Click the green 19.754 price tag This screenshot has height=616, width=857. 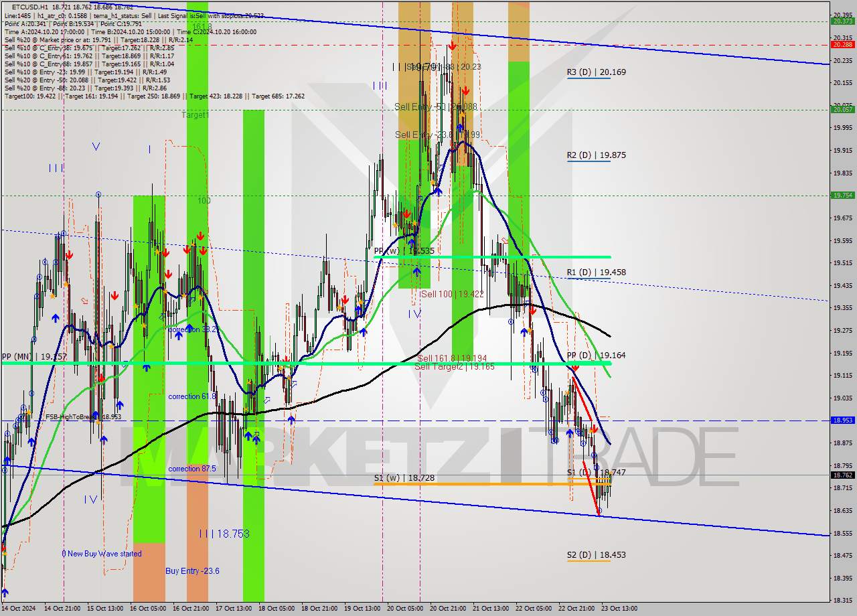coord(842,196)
